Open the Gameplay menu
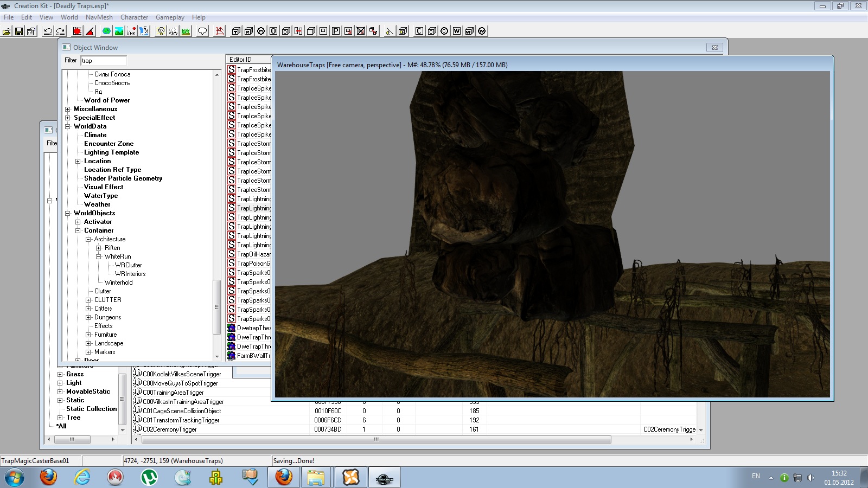Image resolution: width=868 pixels, height=488 pixels. tap(170, 17)
